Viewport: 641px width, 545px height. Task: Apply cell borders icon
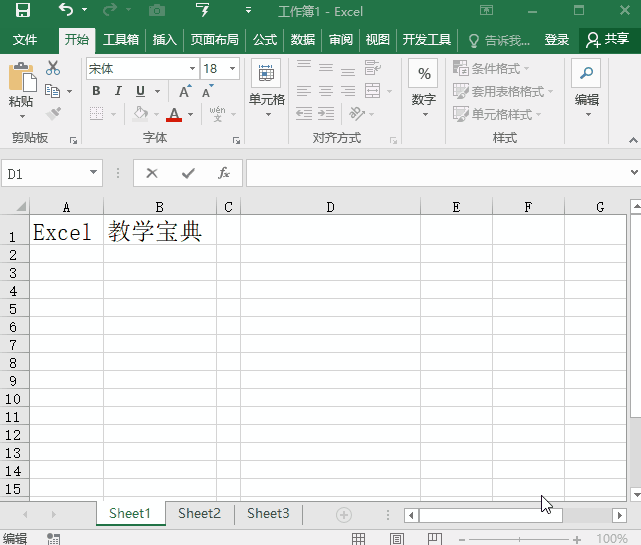96,113
